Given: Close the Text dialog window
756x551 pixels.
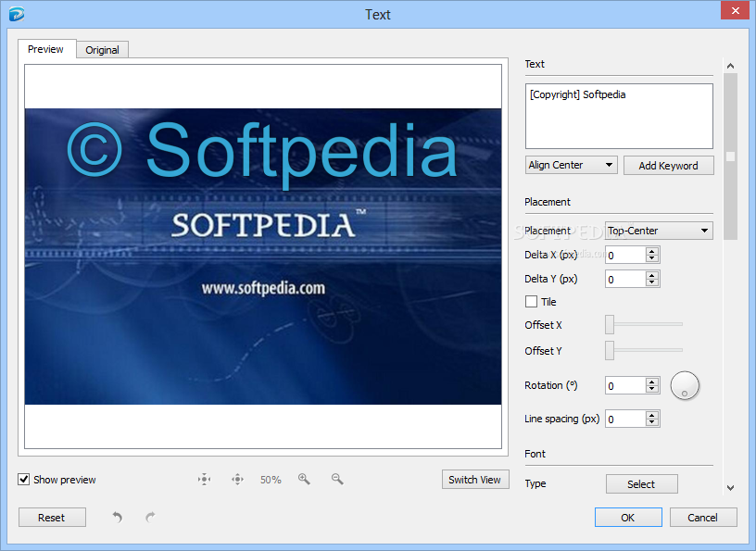Looking at the screenshot, I should pyautogui.click(x=735, y=10).
